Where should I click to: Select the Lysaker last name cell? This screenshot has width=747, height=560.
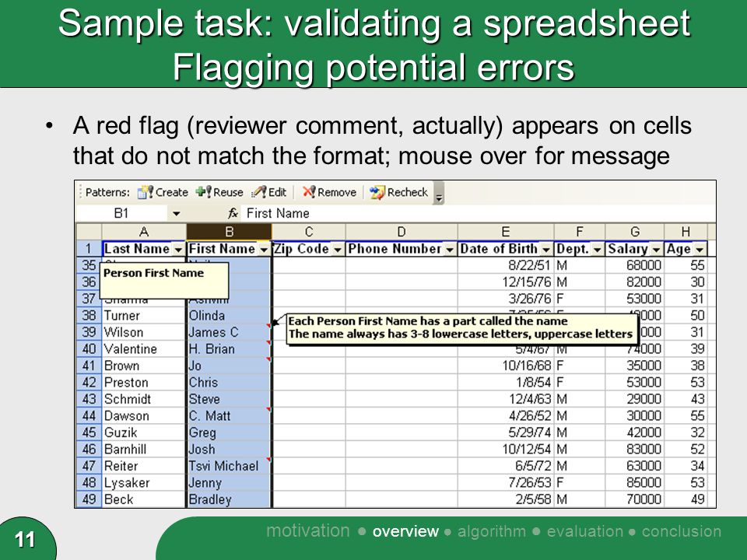(143, 483)
